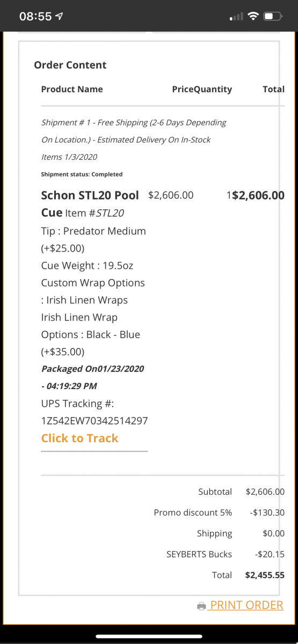Screen dimensions: 298x644
Task: Tap the cellular signal bars icon
Action: (236, 17)
